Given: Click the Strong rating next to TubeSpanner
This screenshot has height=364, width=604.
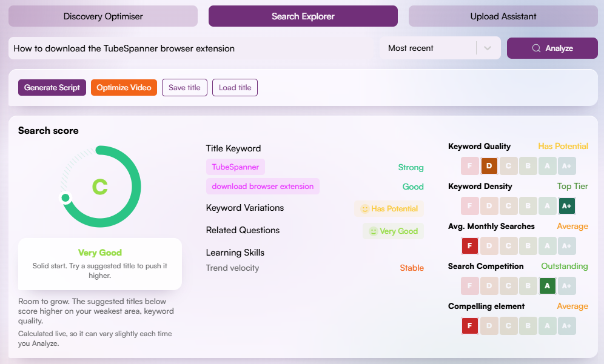Looking at the screenshot, I should [x=411, y=167].
